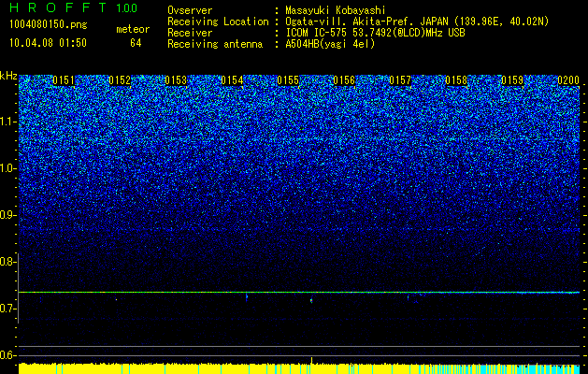Viewport: 588px width, 374px height.
Task: Click the 0159 time marker
Action: [512, 80]
